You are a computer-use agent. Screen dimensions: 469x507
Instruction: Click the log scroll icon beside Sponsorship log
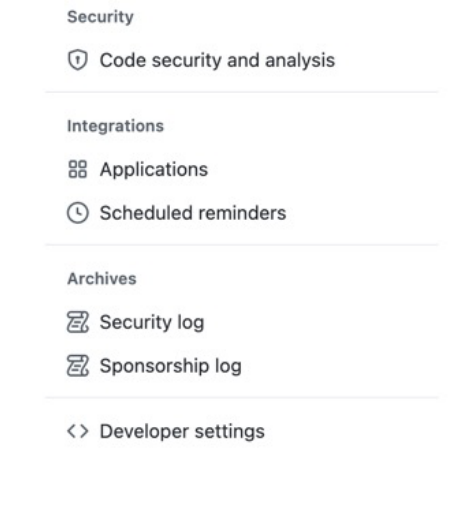[x=78, y=366]
